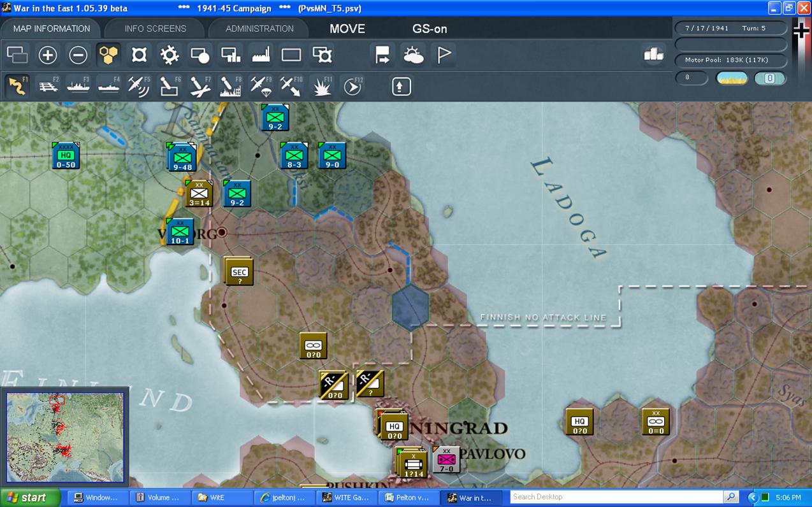Open the WITE Ga... taskbar item
This screenshot has height=507, width=812.
pyautogui.click(x=347, y=497)
